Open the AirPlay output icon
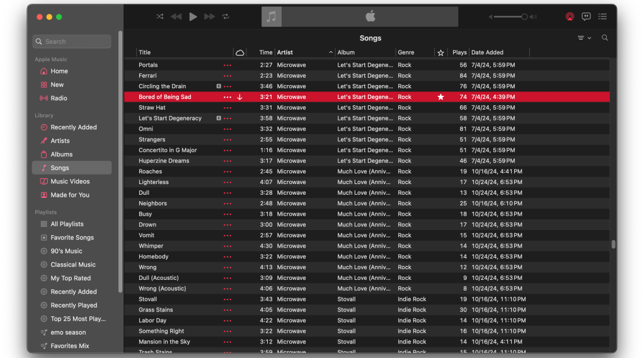Image resolution: width=644 pixels, height=358 pixels. coord(570,17)
